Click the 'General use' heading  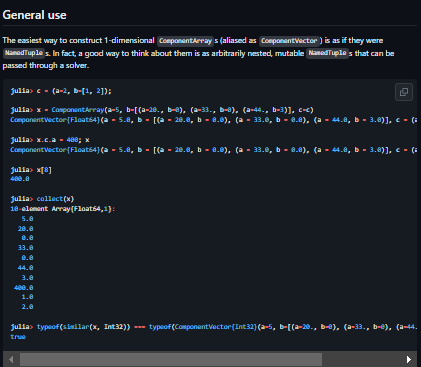(x=34, y=15)
